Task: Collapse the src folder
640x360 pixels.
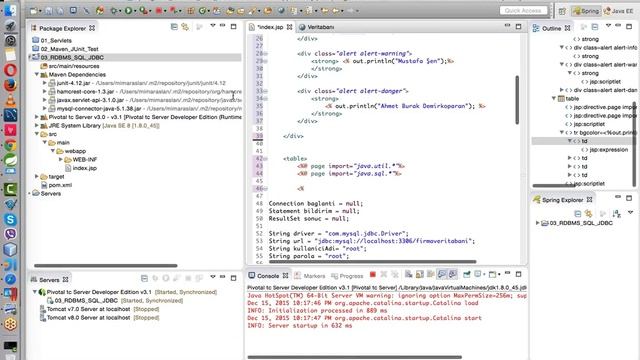Action: (37, 134)
